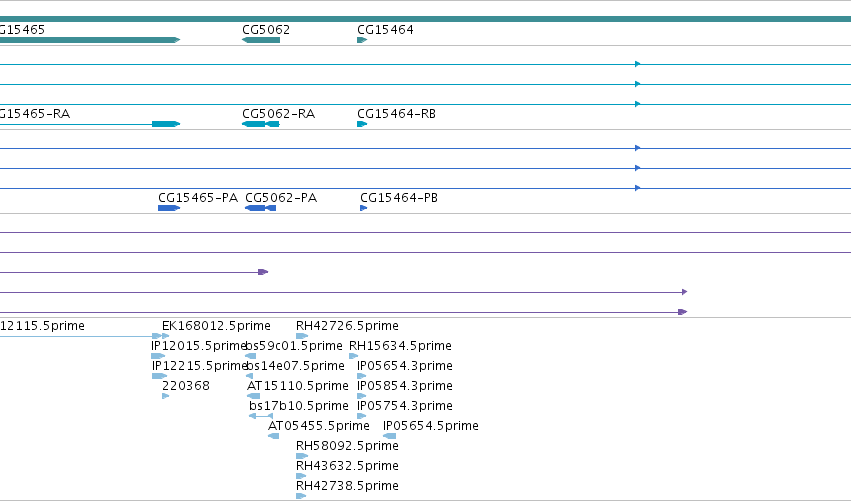851x501 pixels.
Task: Select the CG15464-RB transcript label
Action: point(396,114)
